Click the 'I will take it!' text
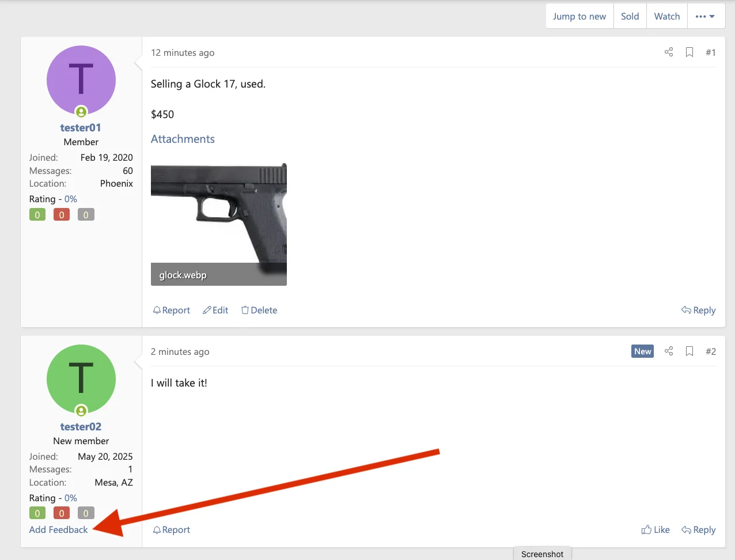 [x=179, y=383]
